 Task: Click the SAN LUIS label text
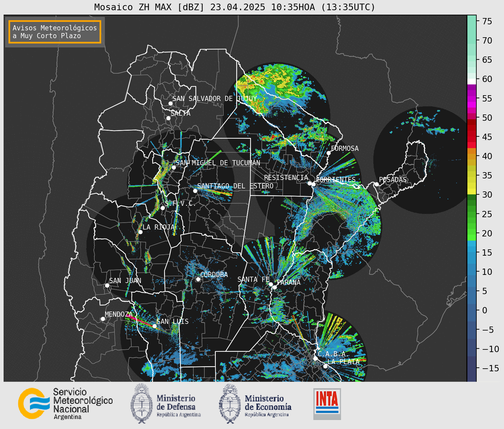click(x=173, y=321)
